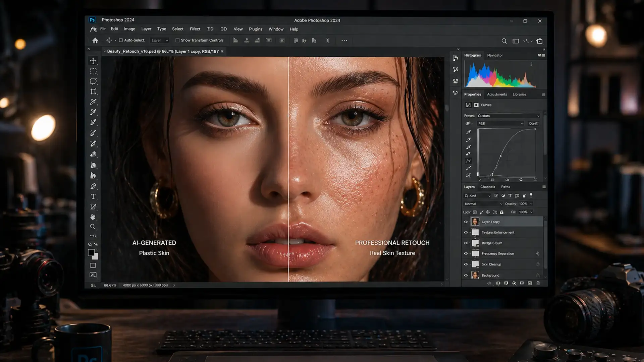Enable the Auto-Select checkbox
This screenshot has width=644, height=362.
coord(121,40)
